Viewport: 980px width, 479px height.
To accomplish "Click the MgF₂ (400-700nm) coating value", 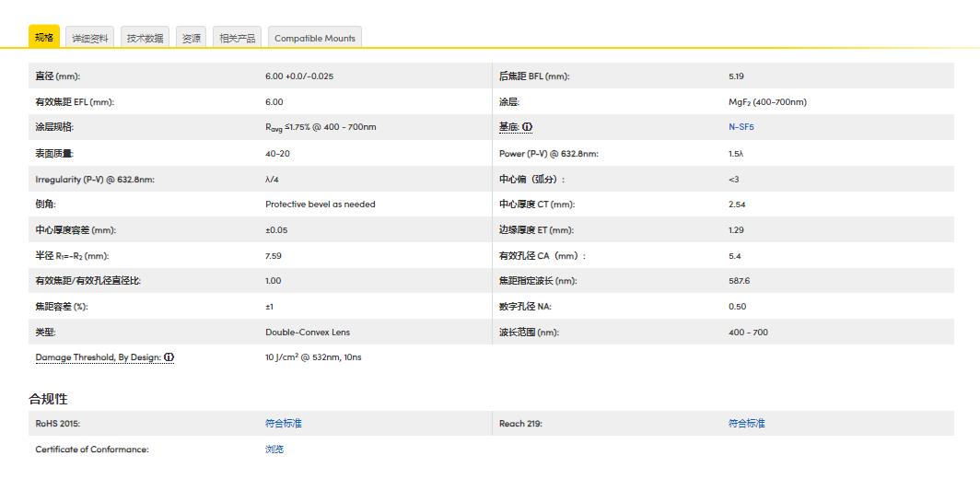I will tap(767, 102).
